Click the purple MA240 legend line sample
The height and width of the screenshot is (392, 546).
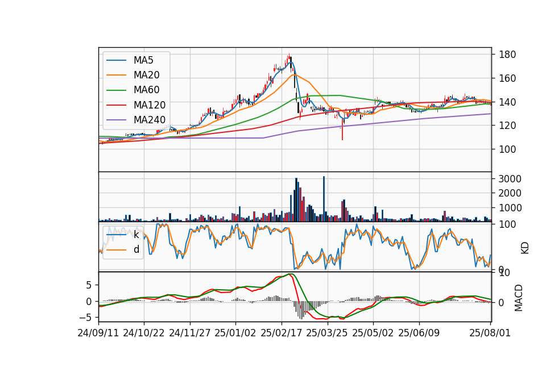pyautogui.click(x=116, y=120)
